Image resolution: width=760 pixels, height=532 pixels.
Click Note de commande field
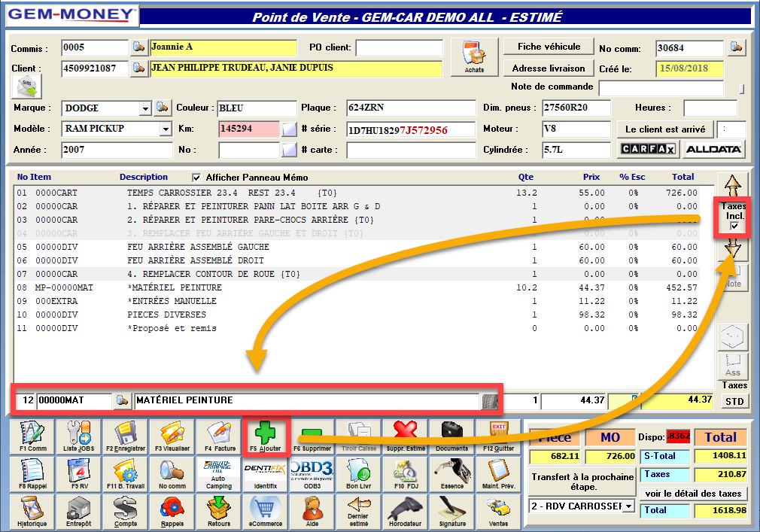[661, 88]
